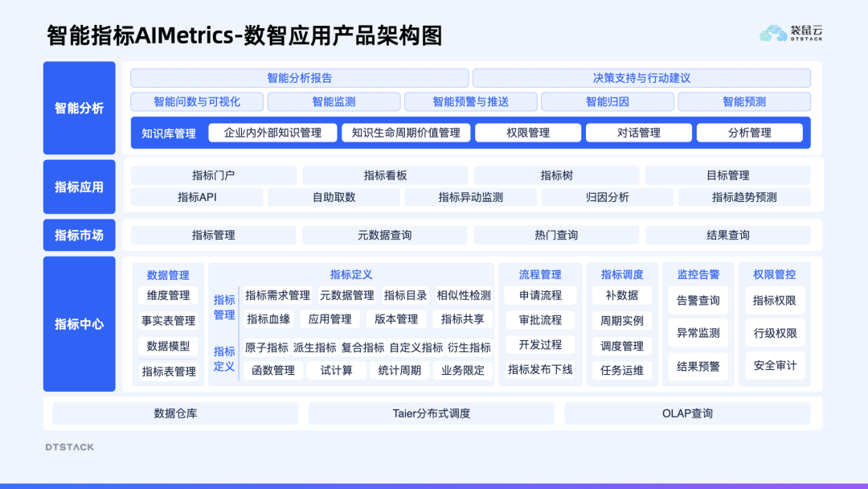Image resolution: width=868 pixels, height=489 pixels.
Task: Click the 统计周期 item
Action: (399, 371)
